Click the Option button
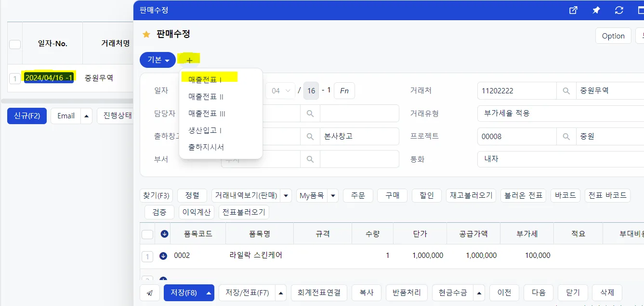The image size is (644, 306). (x=613, y=36)
